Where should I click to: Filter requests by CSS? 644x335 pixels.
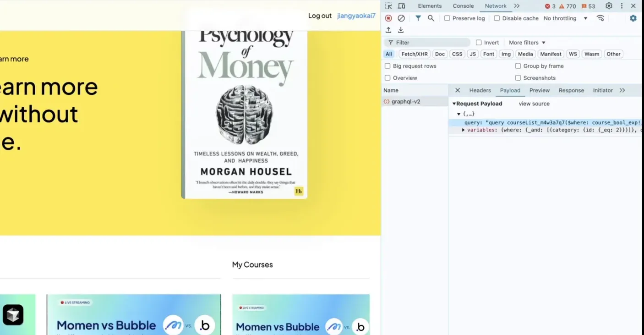(457, 54)
